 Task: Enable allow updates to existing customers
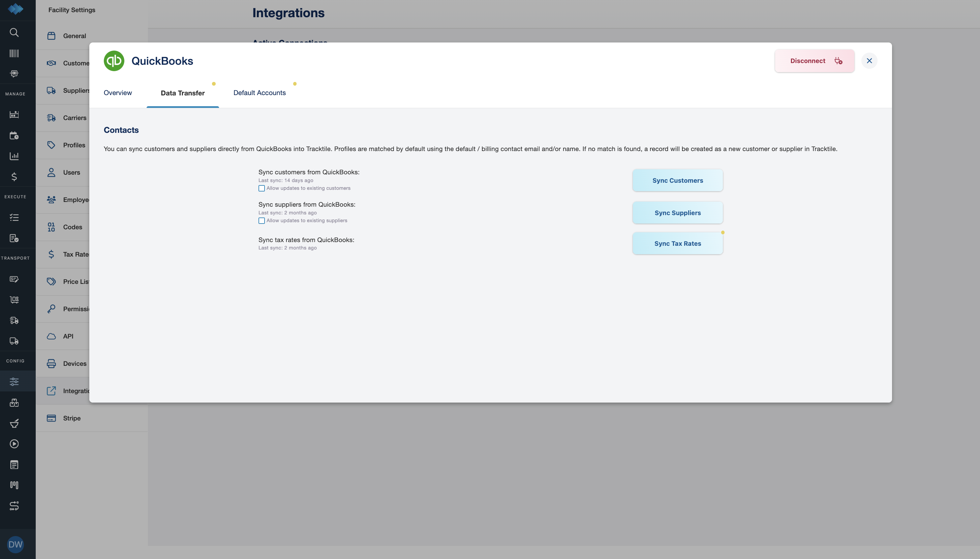click(262, 188)
